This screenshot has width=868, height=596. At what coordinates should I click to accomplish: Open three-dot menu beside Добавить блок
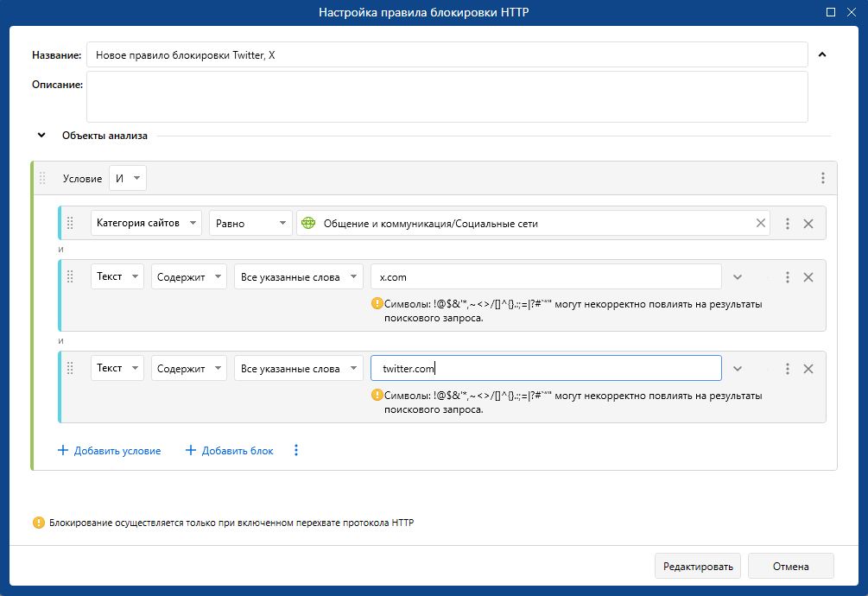click(x=296, y=451)
